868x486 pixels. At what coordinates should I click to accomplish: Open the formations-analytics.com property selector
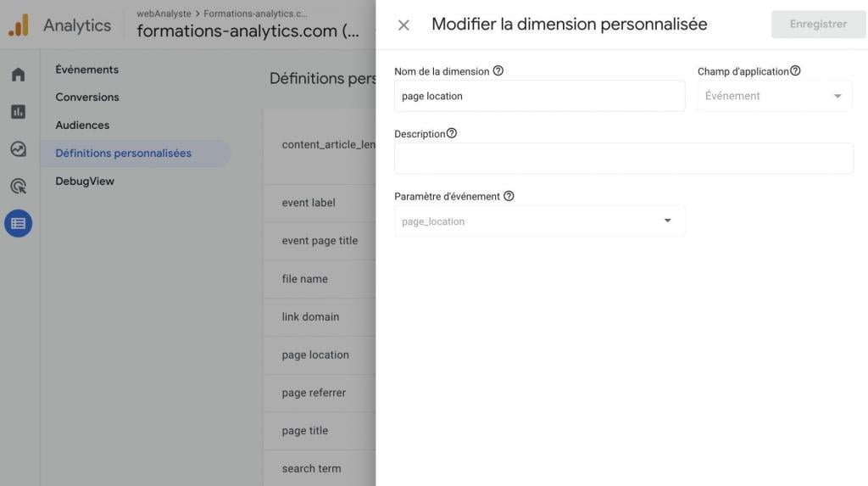click(248, 31)
